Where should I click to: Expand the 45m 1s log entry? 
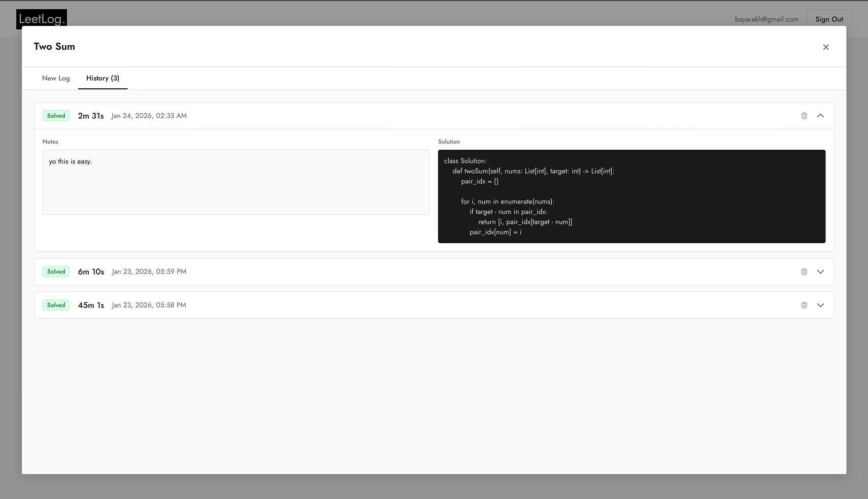coord(820,305)
